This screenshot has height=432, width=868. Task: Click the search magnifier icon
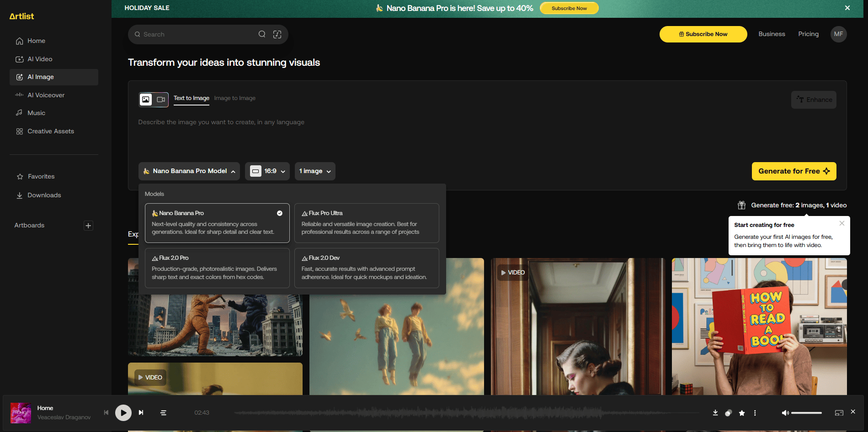262,34
